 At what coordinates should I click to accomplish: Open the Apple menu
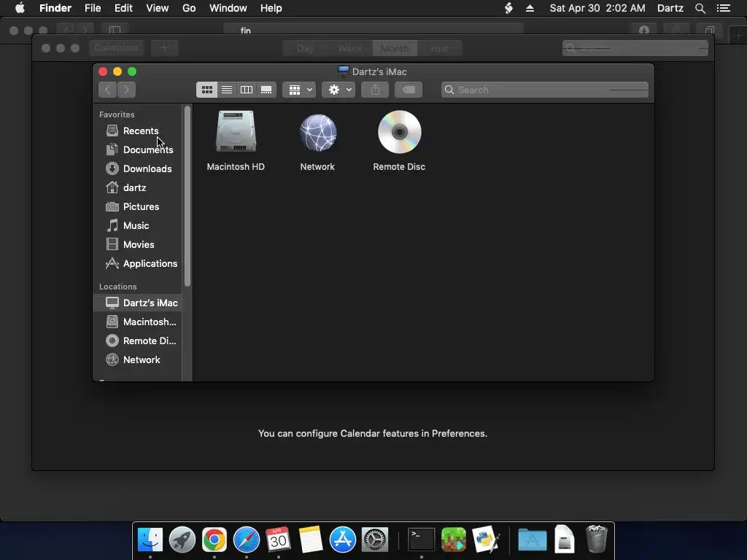tap(20, 8)
